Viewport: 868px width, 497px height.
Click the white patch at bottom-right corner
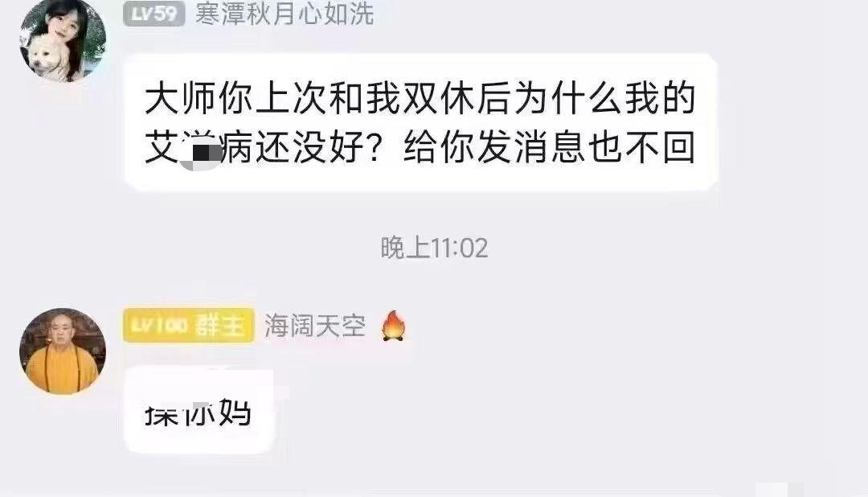coord(780,489)
